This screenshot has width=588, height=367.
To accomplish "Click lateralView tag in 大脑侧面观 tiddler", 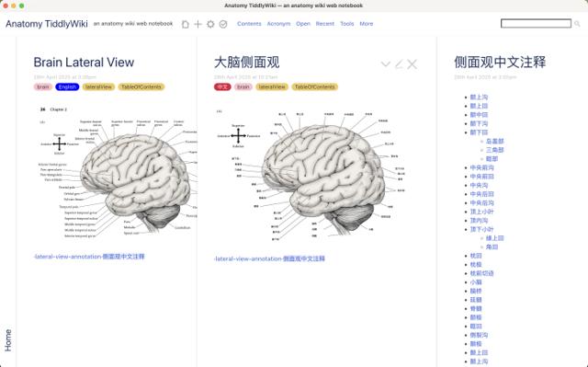I will pyautogui.click(x=272, y=87).
